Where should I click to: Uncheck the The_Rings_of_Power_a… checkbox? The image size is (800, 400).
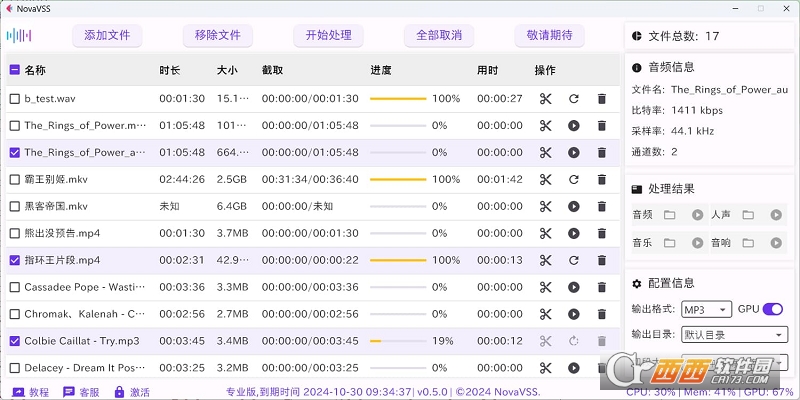click(15, 153)
